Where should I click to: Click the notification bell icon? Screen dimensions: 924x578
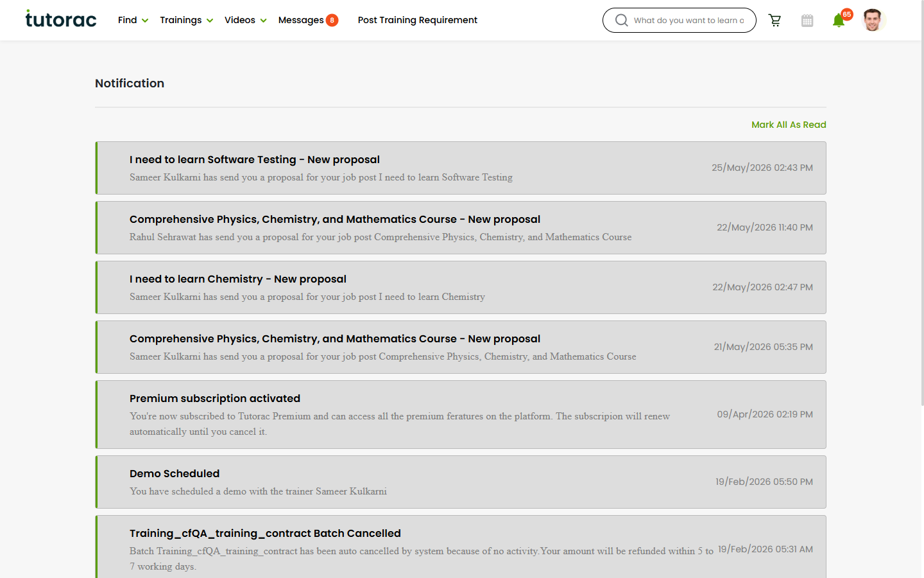pyautogui.click(x=838, y=21)
